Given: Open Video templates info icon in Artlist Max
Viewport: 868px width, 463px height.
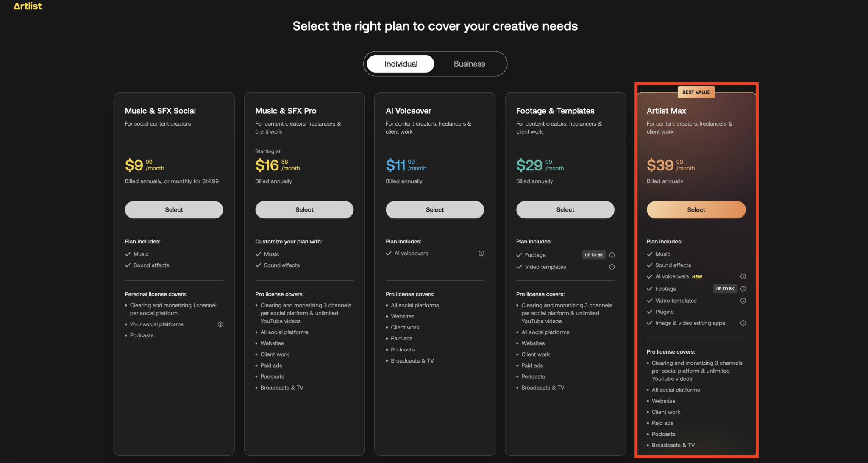Looking at the screenshot, I should 743,301.
